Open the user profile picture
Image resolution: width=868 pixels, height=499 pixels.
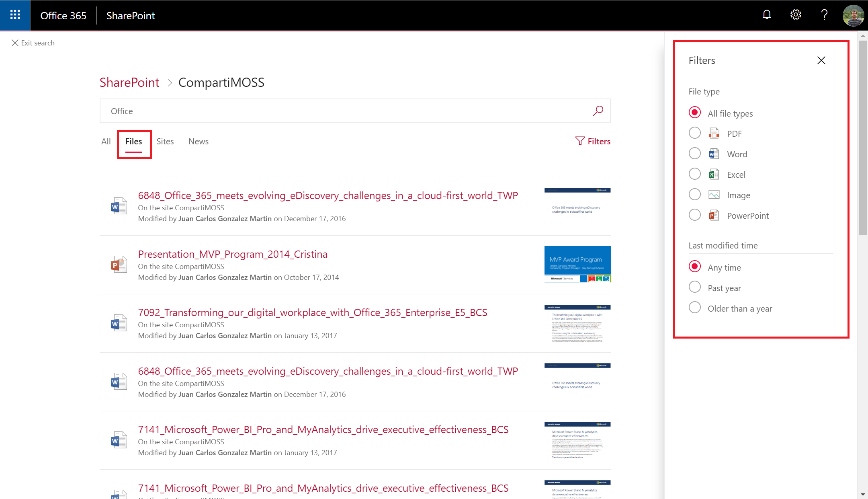click(x=853, y=15)
